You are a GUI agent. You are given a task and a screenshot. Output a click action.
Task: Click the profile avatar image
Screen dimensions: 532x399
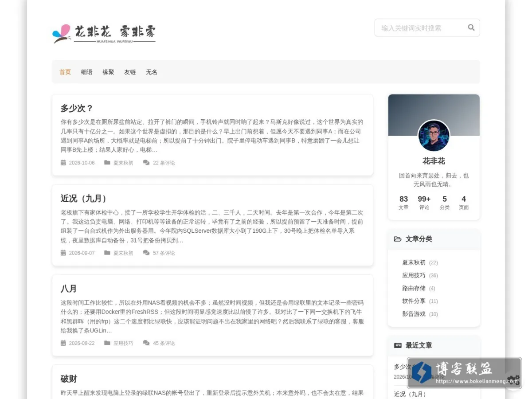point(434,136)
